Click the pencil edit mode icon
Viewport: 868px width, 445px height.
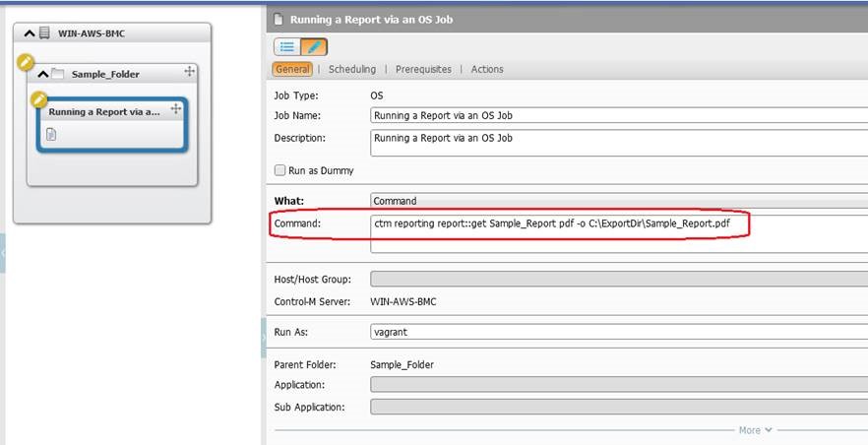pyautogui.click(x=314, y=46)
